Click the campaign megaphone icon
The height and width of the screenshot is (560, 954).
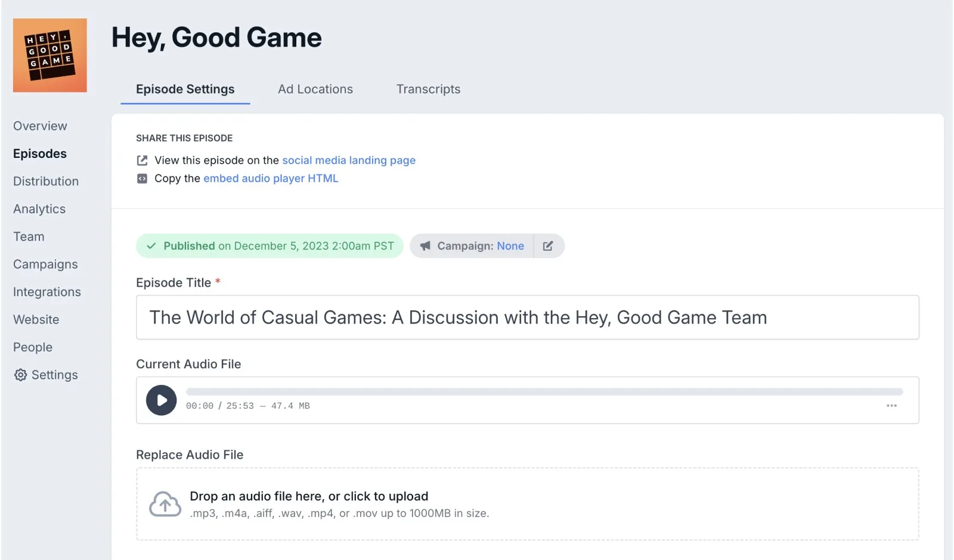point(425,246)
